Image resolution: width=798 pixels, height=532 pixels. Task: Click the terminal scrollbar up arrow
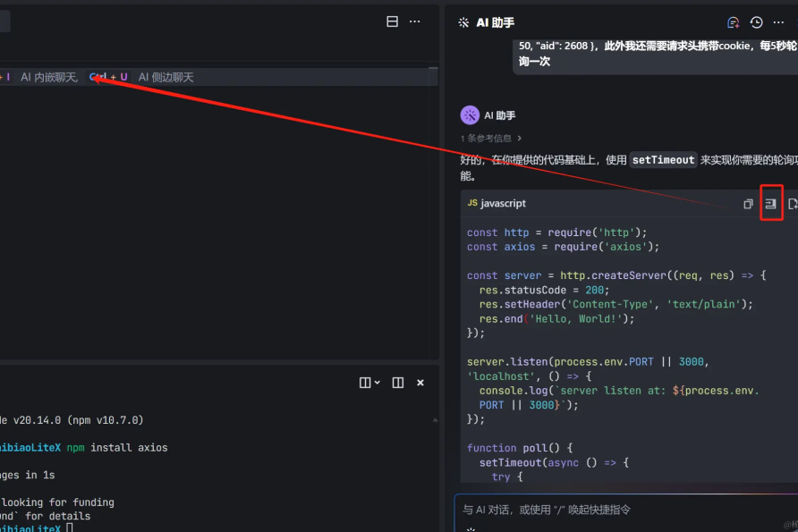tap(434, 418)
